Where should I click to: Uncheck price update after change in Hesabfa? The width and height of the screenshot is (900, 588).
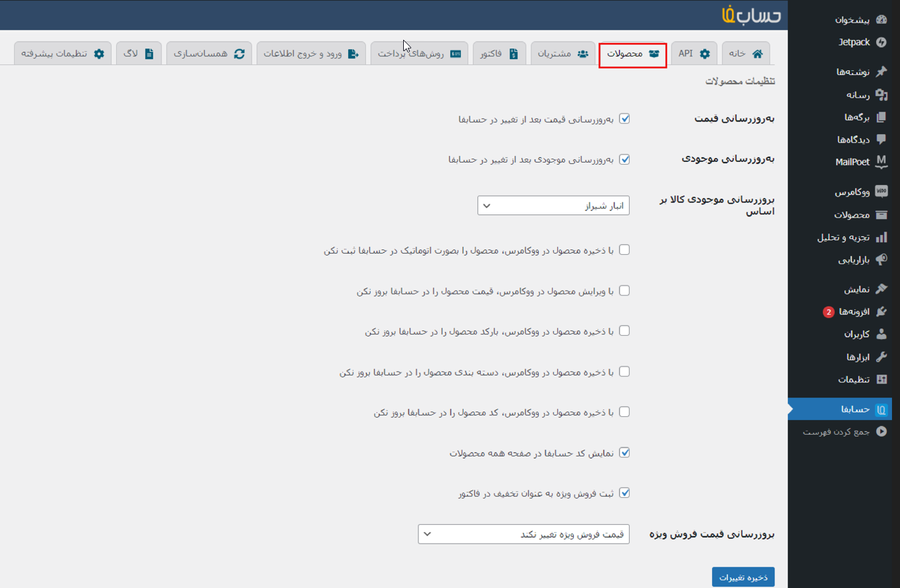tap(624, 119)
